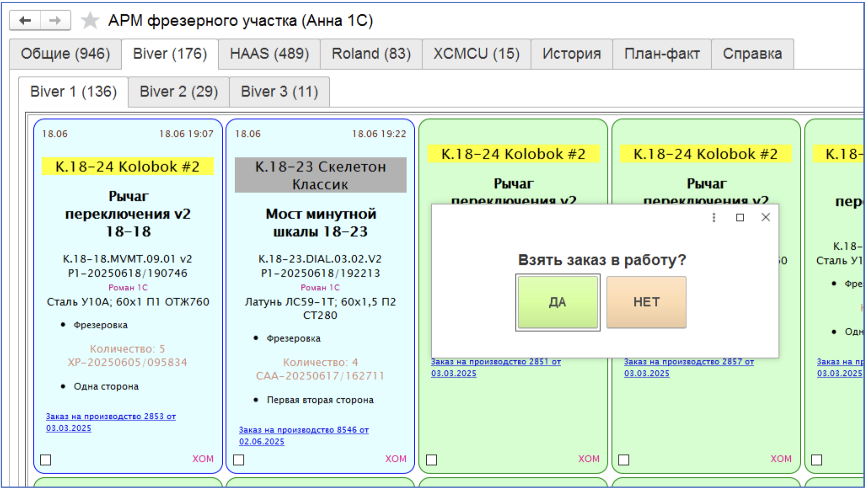Click the back navigation arrow
The image size is (868, 488).
point(25,20)
